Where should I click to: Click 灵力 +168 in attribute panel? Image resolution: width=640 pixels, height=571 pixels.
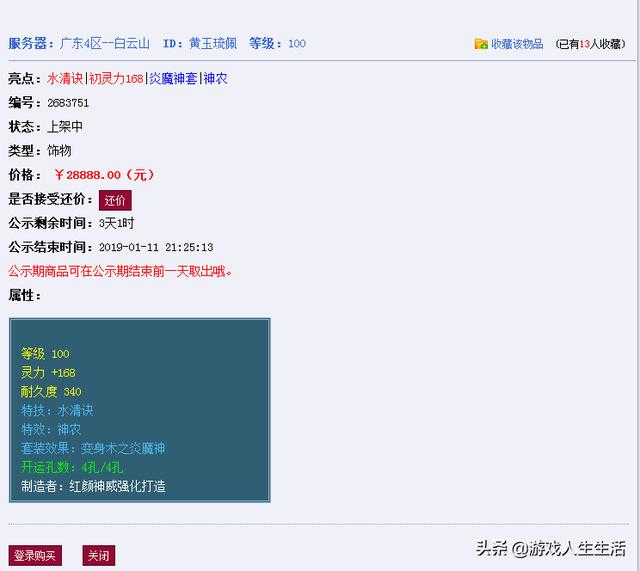click(x=48, y=372)
